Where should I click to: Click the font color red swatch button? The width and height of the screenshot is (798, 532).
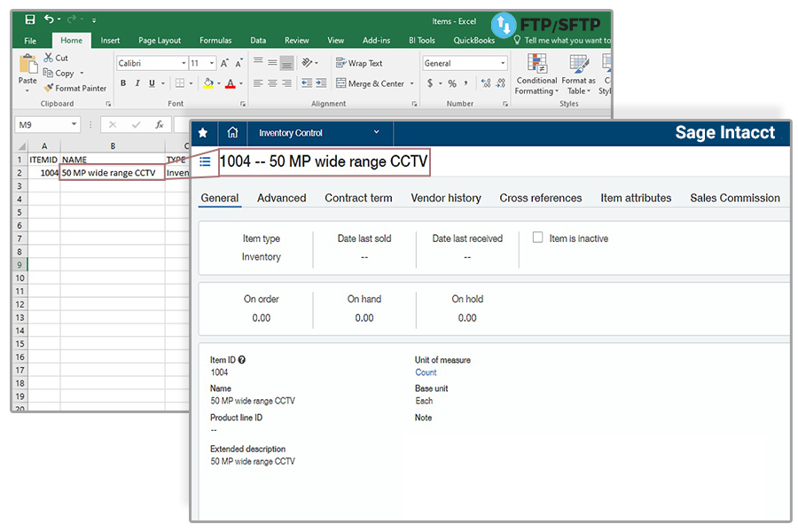coord(231,83)
